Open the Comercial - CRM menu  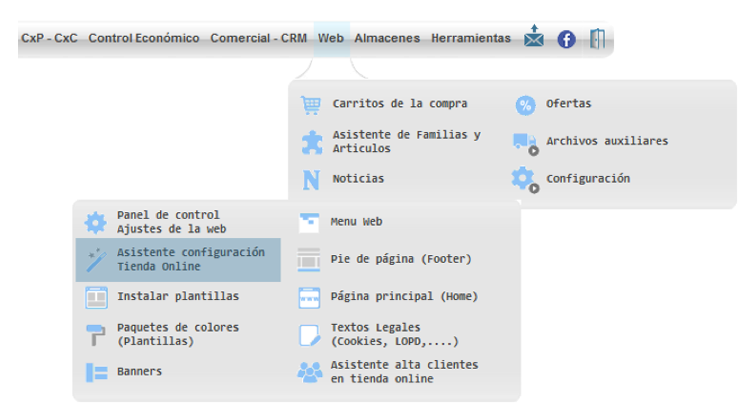point(258,38)
